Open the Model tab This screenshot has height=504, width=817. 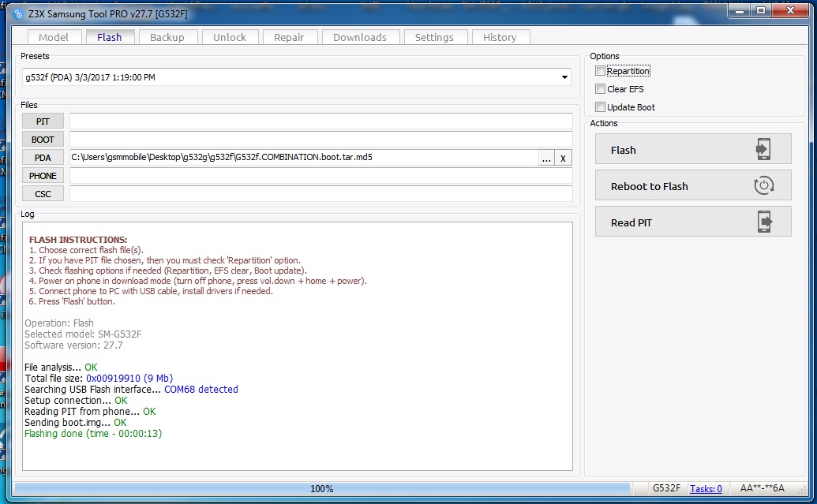pos(54,38)
